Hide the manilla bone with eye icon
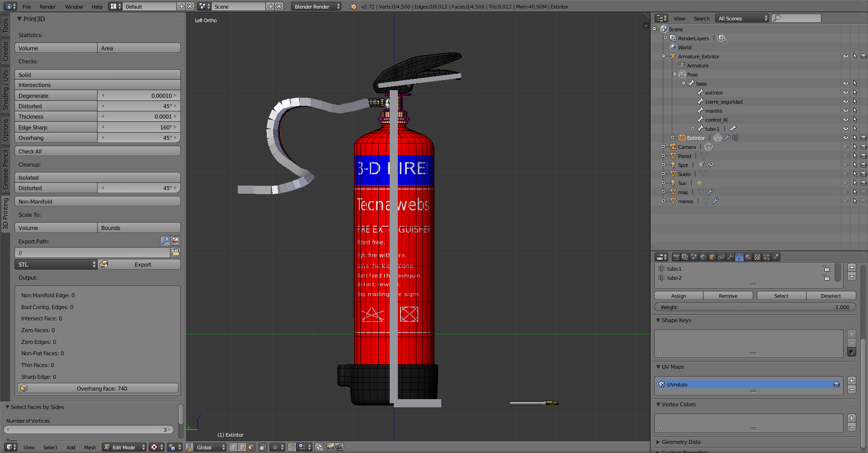Image resolution: width=868 pixels, height=453 pixels. click(845, 111)
